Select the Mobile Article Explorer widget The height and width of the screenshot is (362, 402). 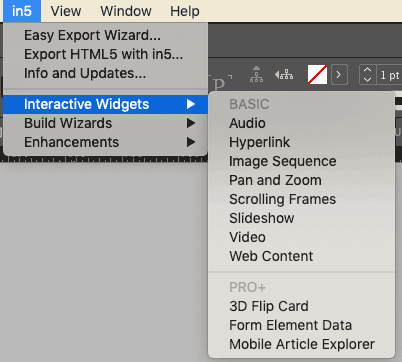[x=301, y=344]
